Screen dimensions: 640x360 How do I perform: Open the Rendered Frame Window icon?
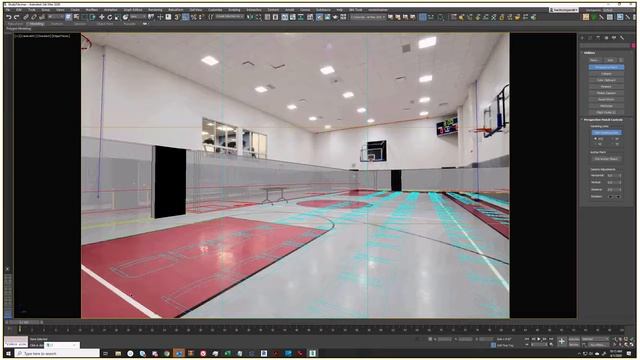tap(327, 17)
